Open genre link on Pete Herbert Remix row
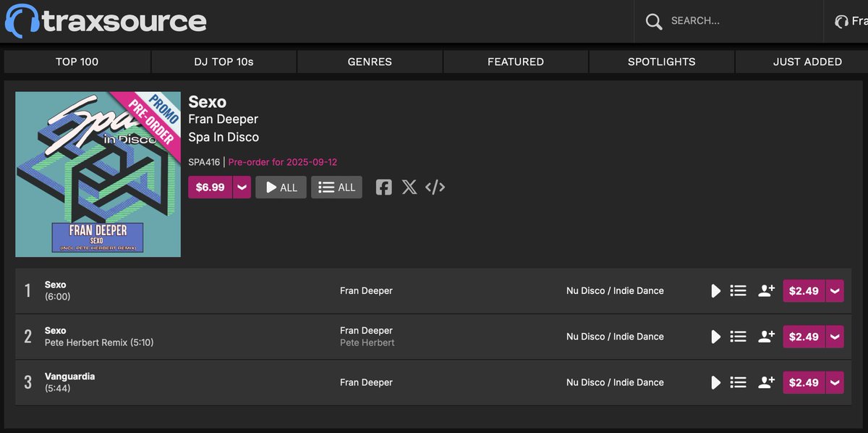 click(x=615, y=336)
